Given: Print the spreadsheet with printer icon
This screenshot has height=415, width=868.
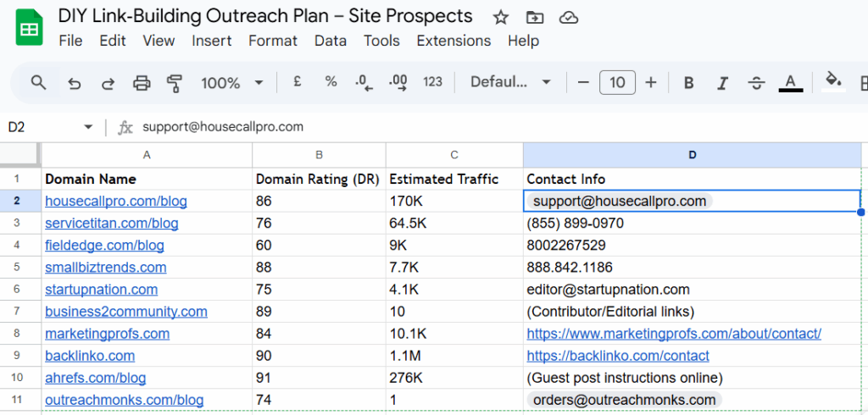Looking at the screenshot, I should pyautogui.click(x=142, y=83).
